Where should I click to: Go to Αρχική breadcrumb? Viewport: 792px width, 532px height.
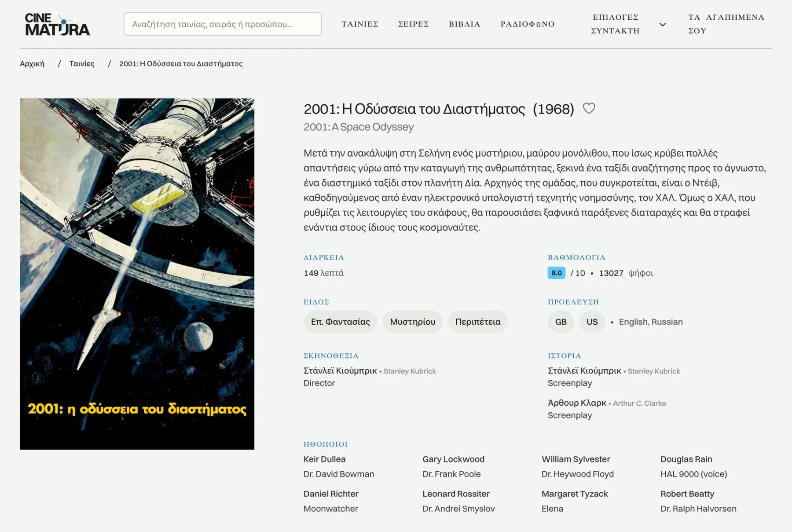(32, 64)
